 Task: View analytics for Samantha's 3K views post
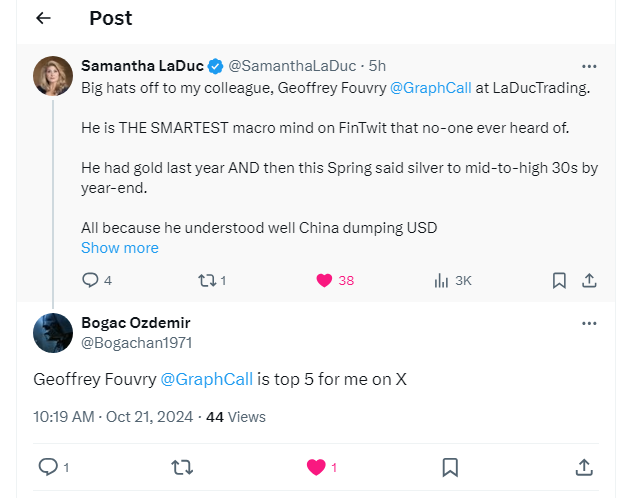(441, 281)
